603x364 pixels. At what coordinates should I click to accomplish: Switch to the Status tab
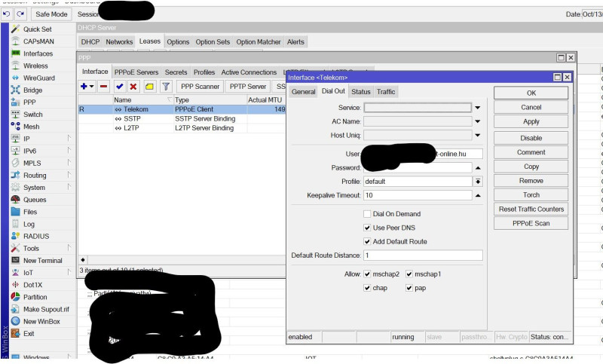point(361,92)
